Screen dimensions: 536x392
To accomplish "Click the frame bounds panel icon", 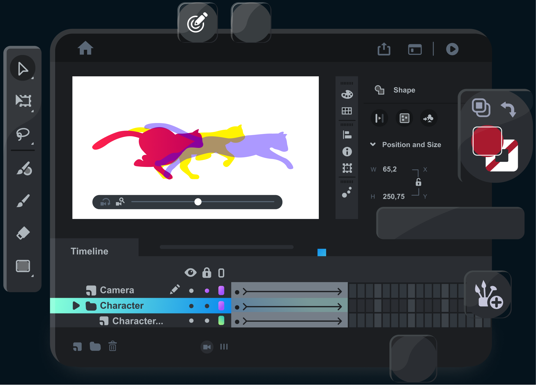I will pos(347,168).
